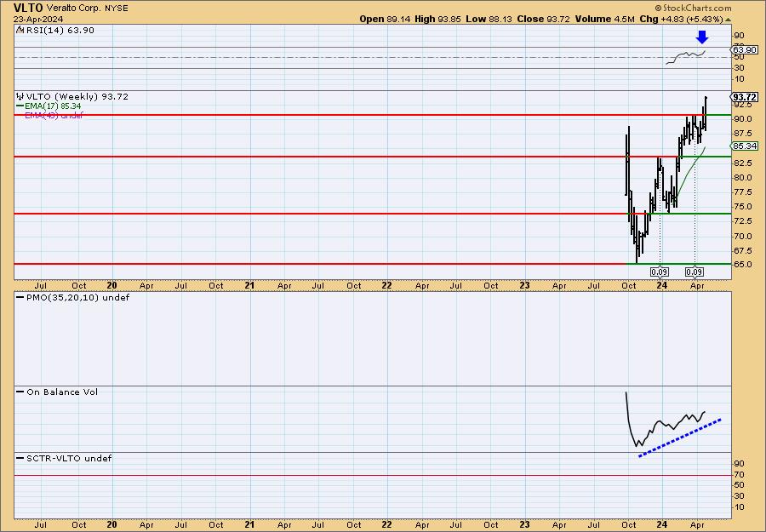Click the small line icon before RSI(14)

pos(20,30)
